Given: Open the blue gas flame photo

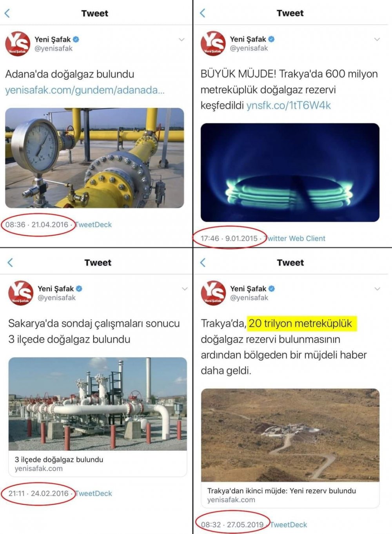Looking at the screenshot, I should tap(290, 172).
